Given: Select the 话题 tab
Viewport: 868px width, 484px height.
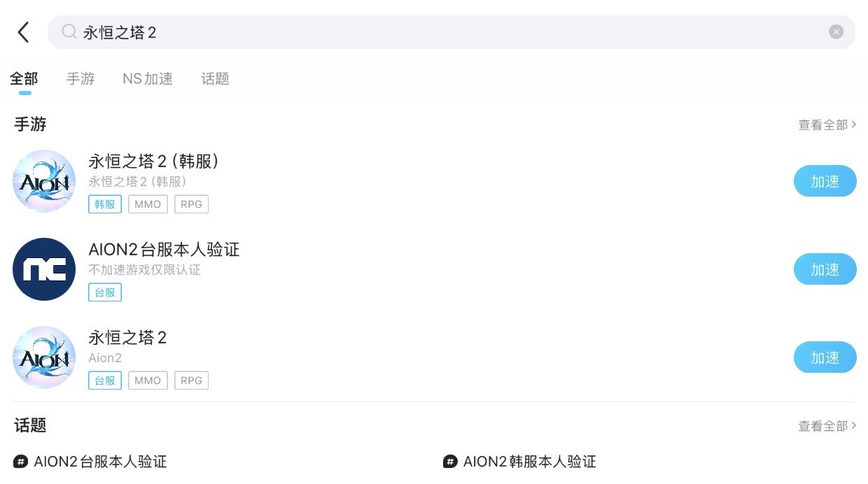Looking at the screenshot, I should [215, 79].
